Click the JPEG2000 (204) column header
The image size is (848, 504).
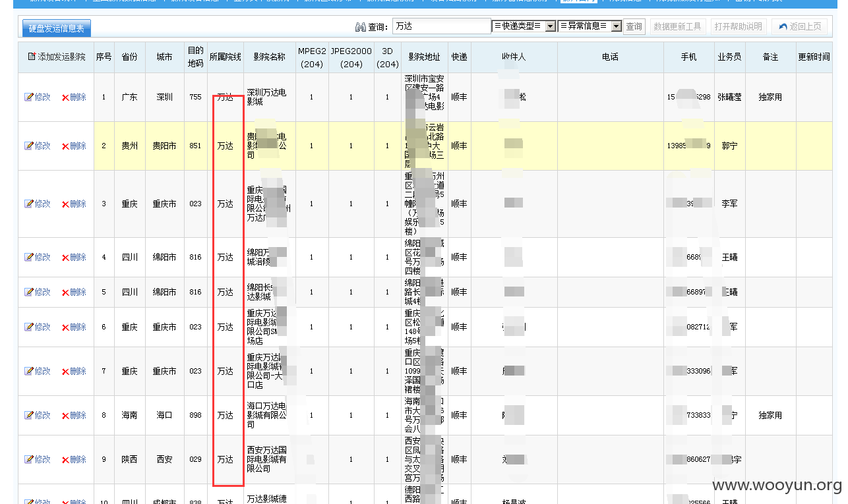(351, 57)
